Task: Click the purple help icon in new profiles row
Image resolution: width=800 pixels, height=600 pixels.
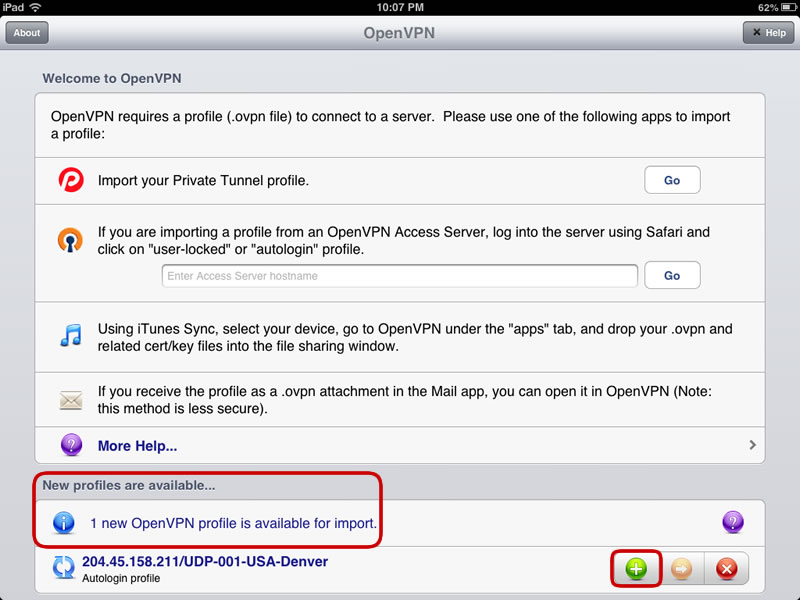Action: coord(733,522)
